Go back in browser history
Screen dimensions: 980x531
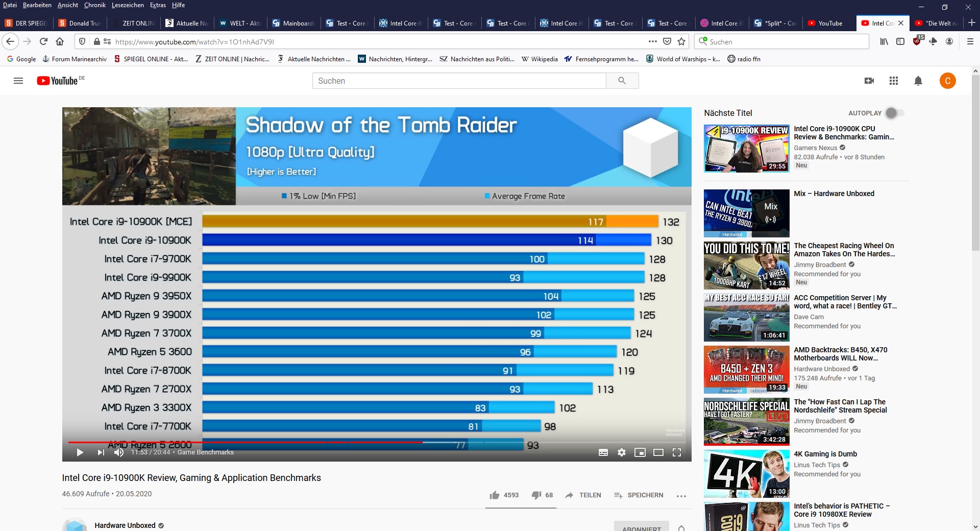coord(10,41)
